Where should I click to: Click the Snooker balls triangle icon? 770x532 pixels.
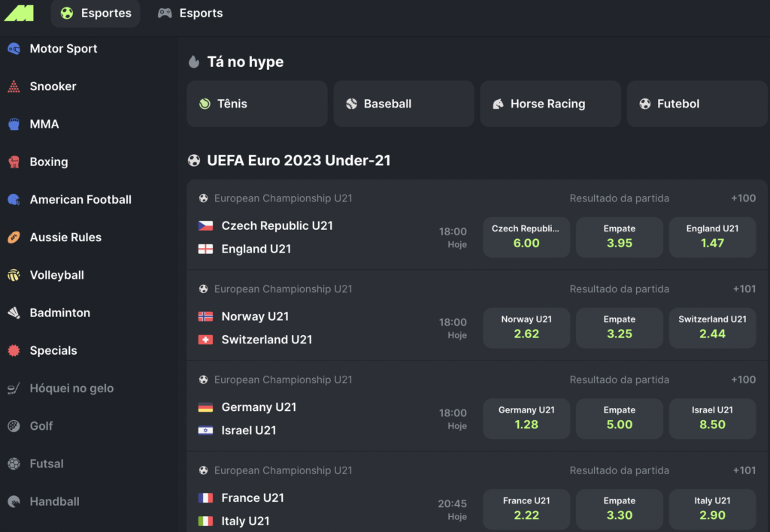coord(14,86)
